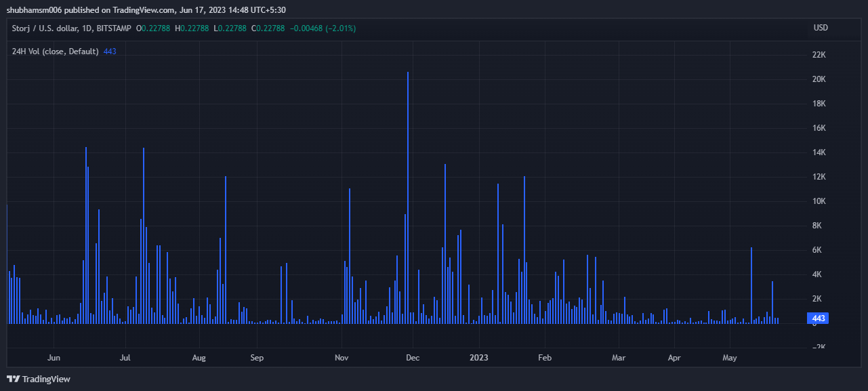Image resolution: width=868 pixels, height=391 pixels.
Task: Click the close value C0.22788
Action: click(268, 28)
